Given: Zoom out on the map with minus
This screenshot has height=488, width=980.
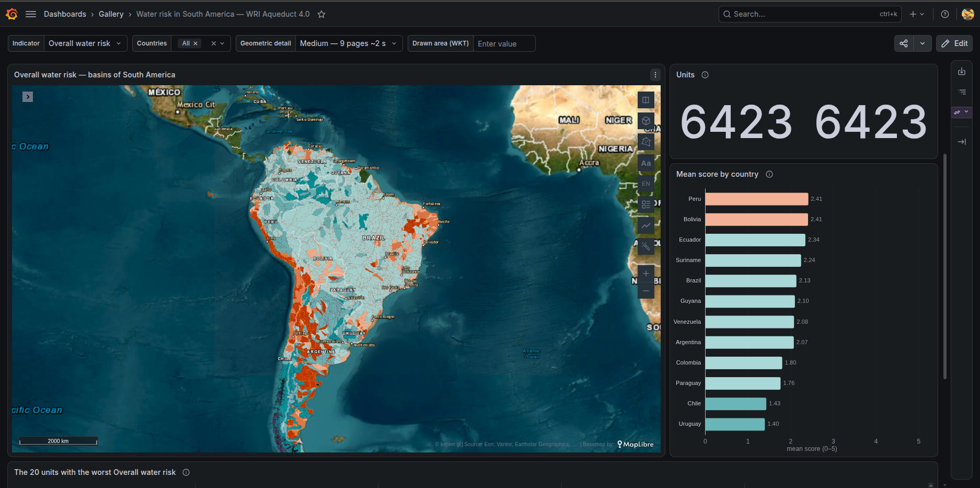Looking at the screenshot, I should point(646,291).
